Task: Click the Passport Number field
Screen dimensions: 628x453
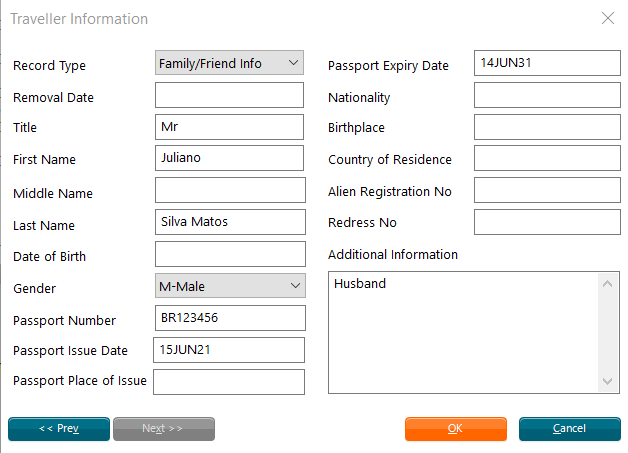Action: (x=230, y=318)
